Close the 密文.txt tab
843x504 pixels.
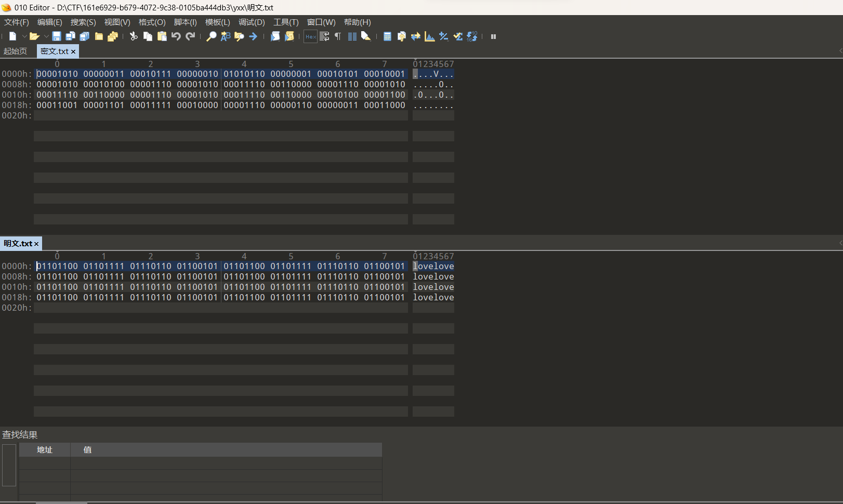click(x=73, y=51)
